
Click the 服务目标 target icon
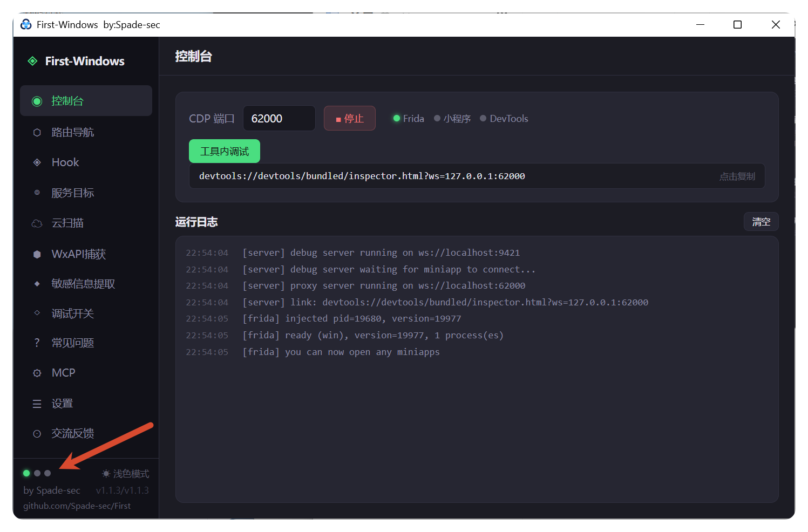coord(37,193)
